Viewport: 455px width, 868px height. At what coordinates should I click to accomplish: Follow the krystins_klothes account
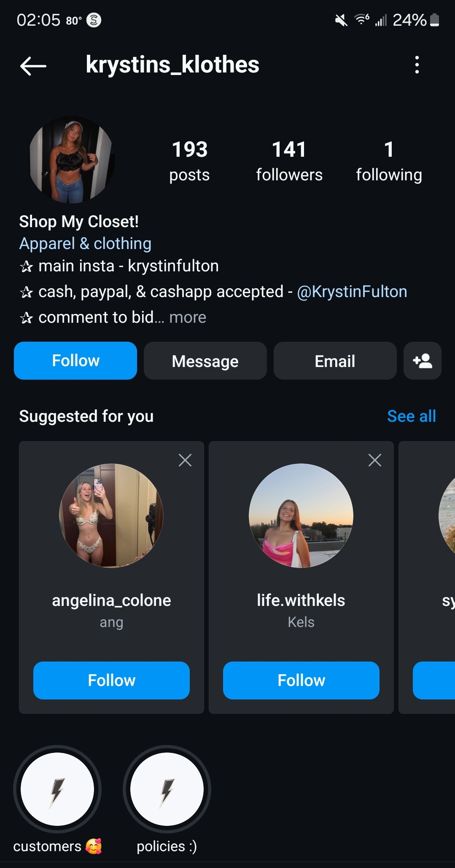75,361
